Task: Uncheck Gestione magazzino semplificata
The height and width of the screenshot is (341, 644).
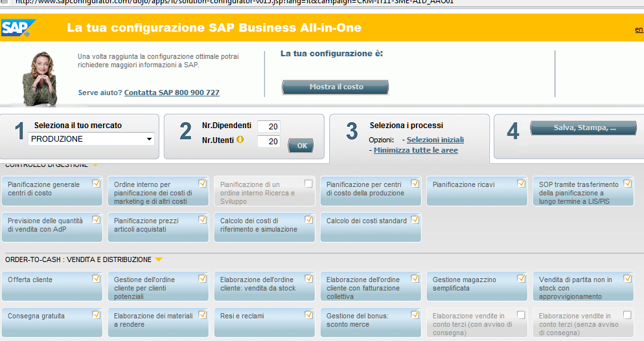Action: click(x=521, y=279)
